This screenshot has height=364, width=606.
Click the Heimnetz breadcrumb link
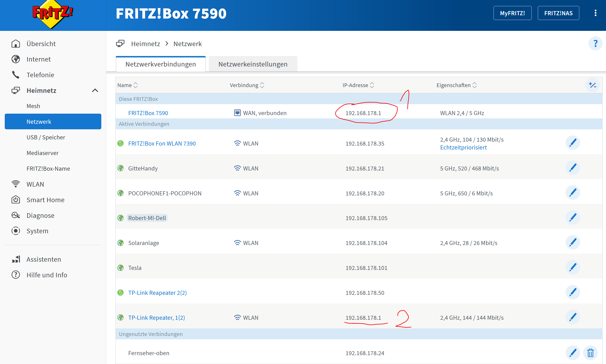click(145, 44)
